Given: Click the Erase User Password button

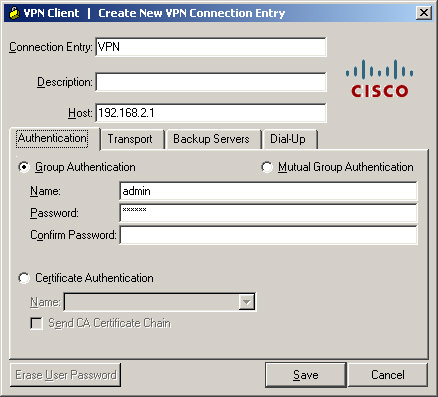Looking at the screenshot, I should (66, 375).
